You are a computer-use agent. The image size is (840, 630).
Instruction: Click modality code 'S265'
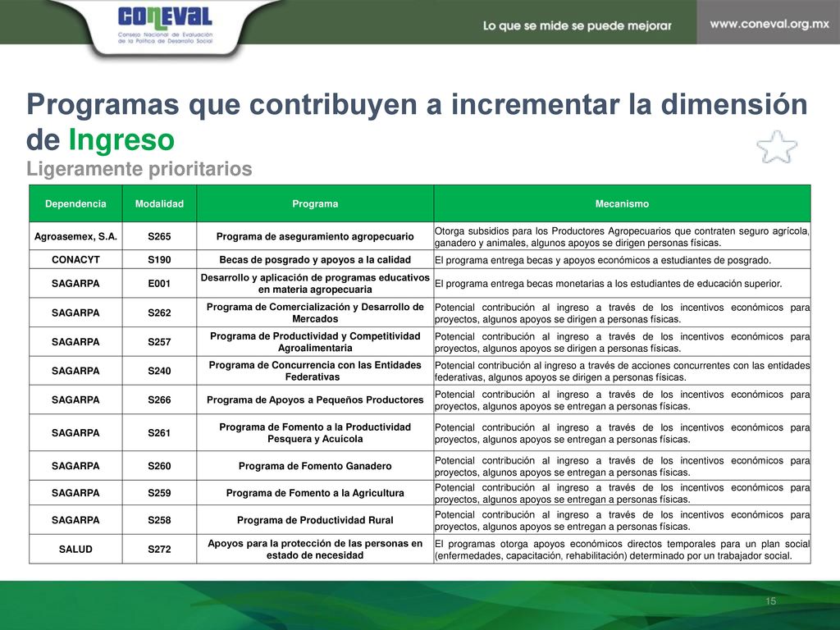click(x=159, y=236)
